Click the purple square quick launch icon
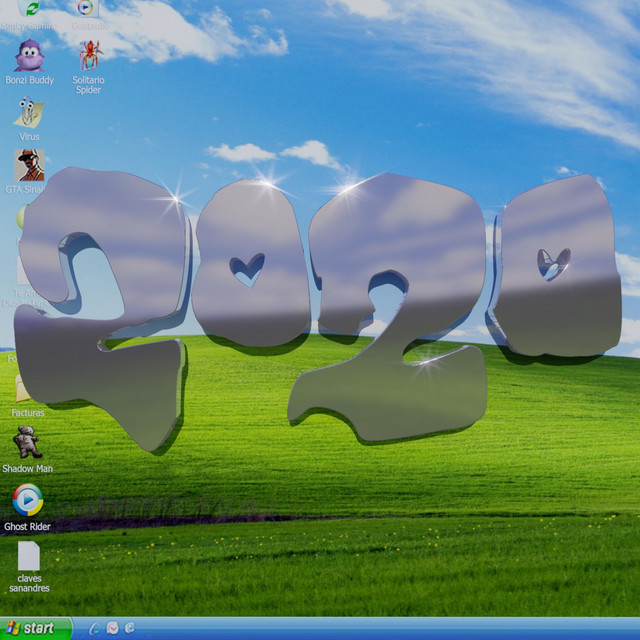 [112, 628]
